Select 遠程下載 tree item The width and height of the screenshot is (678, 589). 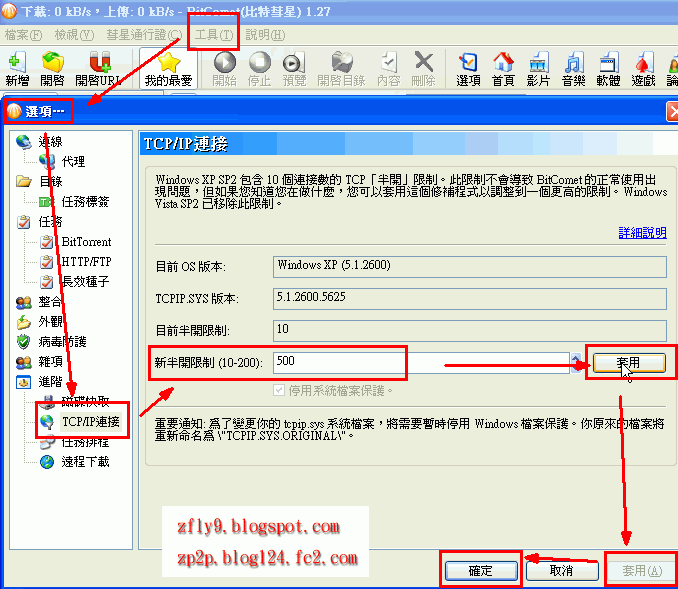click(85, 462)
